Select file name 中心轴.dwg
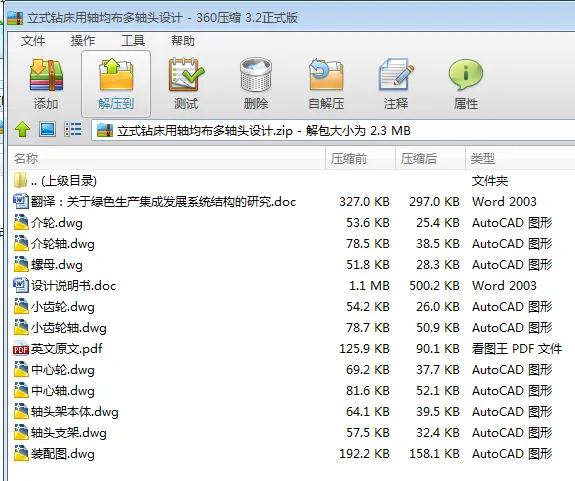 pyautogui.click(x=63, y=391)
